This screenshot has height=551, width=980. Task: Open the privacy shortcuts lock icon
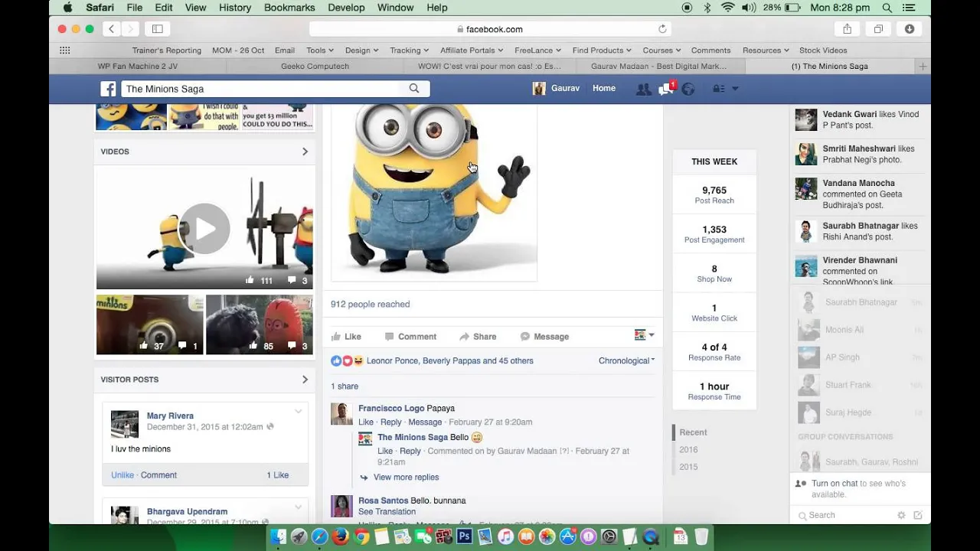tap(718, 89)
